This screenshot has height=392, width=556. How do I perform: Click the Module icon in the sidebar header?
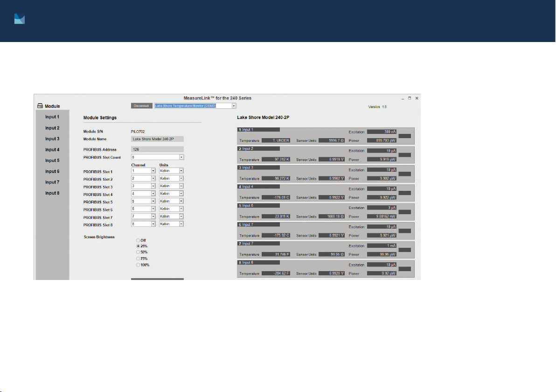(40, 106)
